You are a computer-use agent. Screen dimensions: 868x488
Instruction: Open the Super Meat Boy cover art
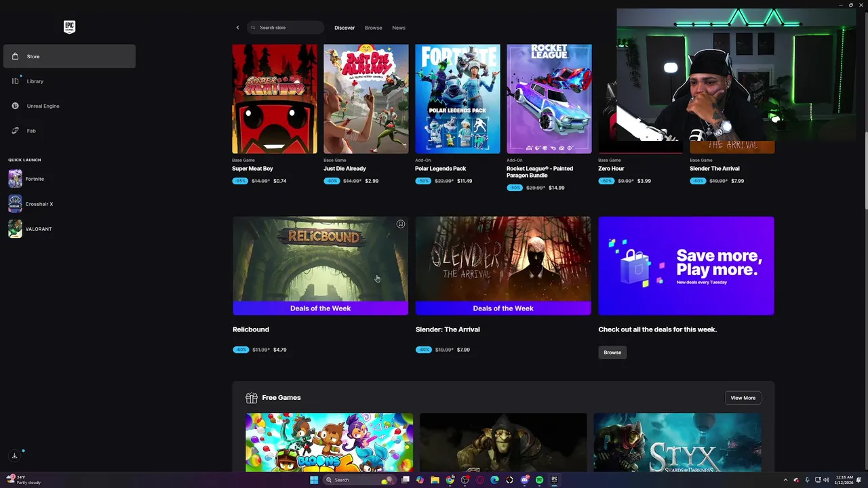(x=275, y=99)
